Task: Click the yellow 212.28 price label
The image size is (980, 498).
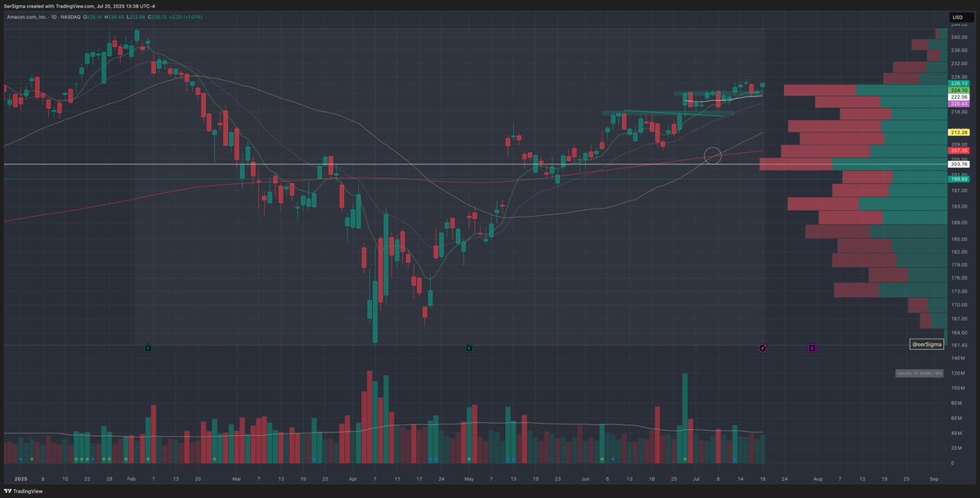Action: (x=959, y=132)
